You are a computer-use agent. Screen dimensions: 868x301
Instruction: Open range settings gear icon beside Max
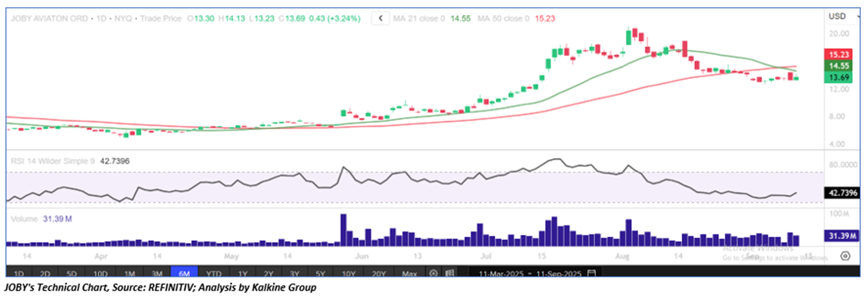434,274
